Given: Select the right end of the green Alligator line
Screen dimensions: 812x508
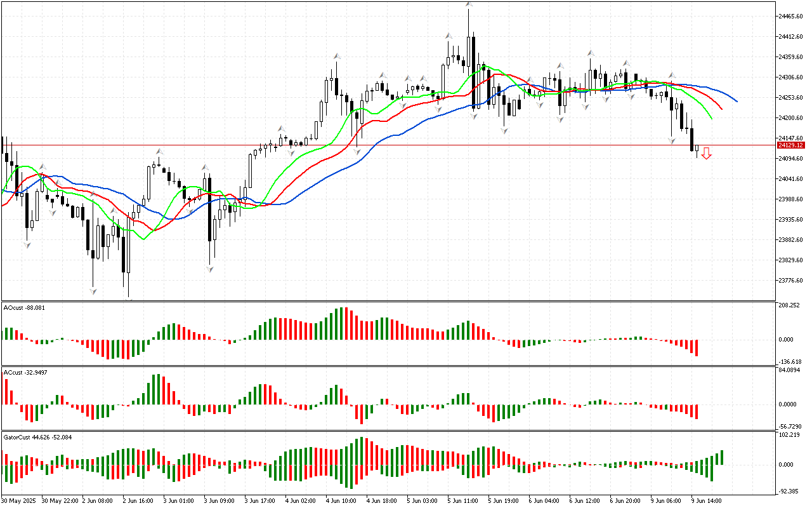Looking at the screenshot, I should pos(710,118).
